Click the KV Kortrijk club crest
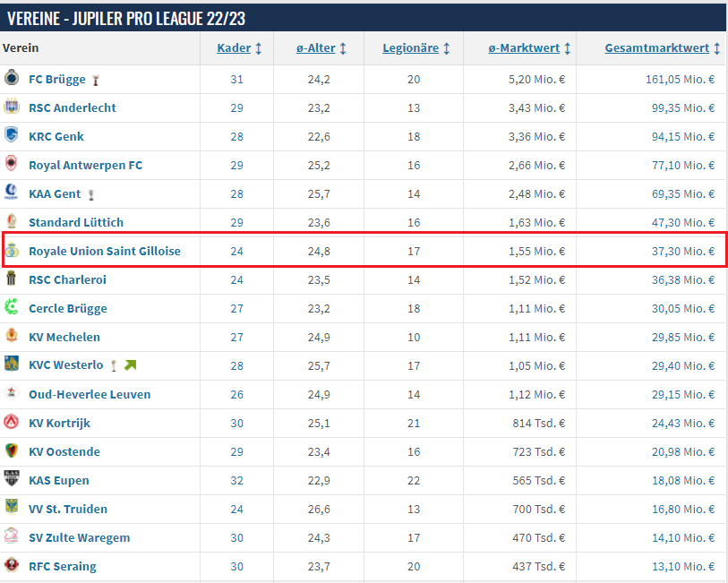The height and width of the screenshot is (583, 728). [x=12, y=422]
